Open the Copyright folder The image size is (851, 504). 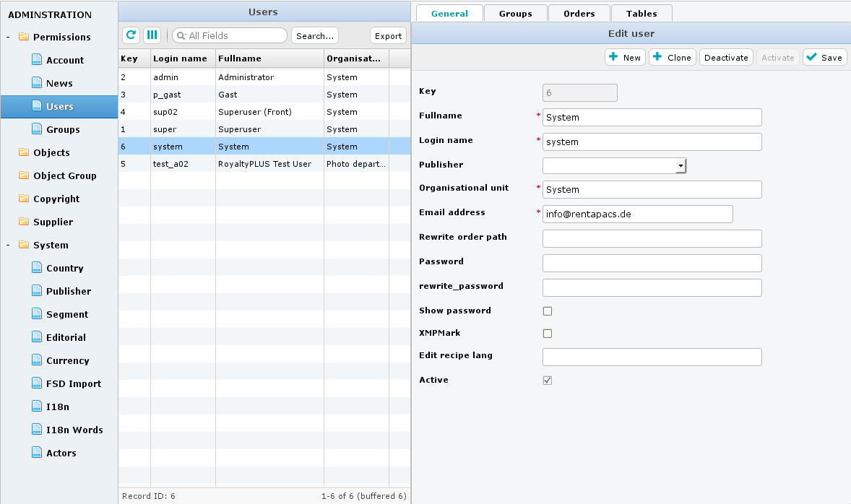56,199
